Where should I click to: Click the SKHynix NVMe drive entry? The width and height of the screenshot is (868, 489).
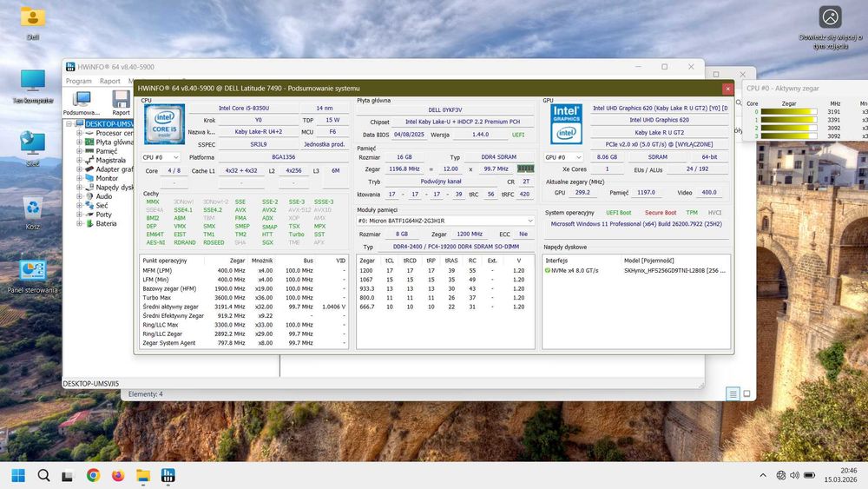636,271
